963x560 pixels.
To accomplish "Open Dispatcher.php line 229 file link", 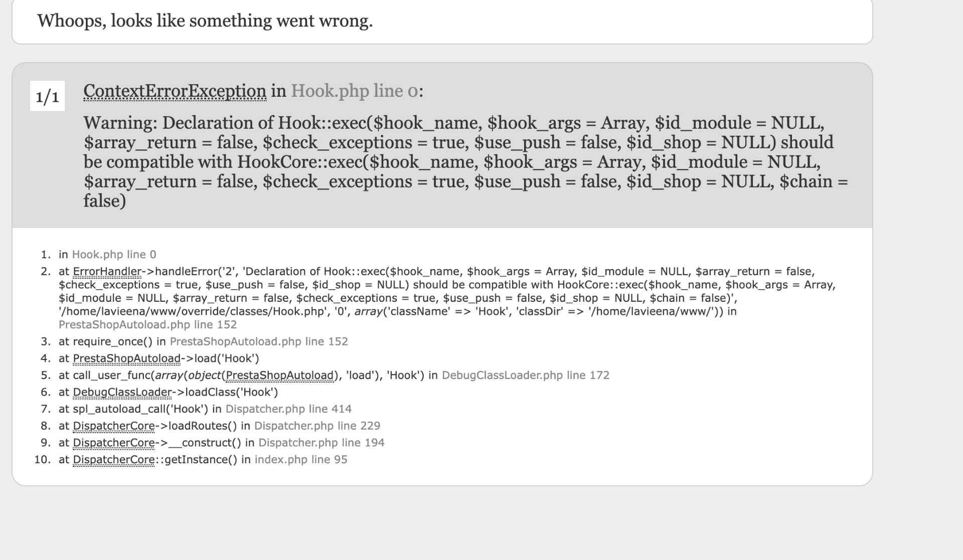I will coord(317,426).
